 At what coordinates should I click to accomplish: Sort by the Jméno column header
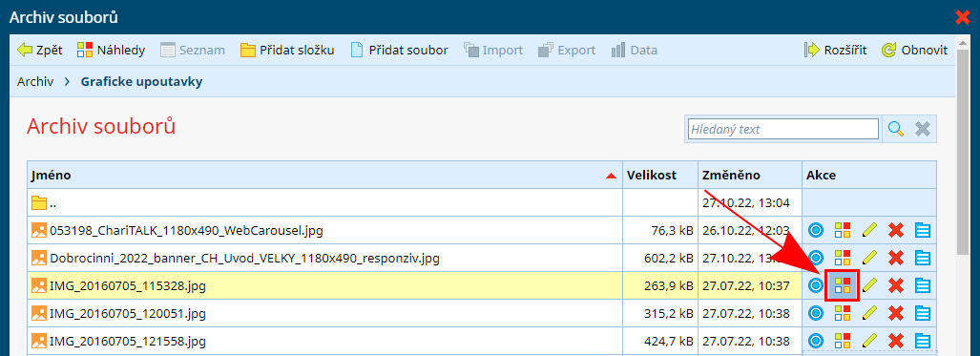(324, 176)
